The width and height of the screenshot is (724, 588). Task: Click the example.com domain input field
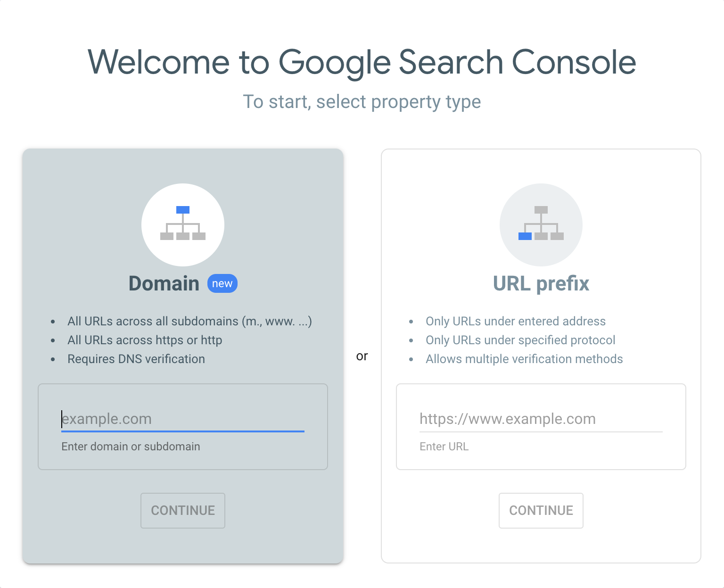[x=183, y=419]
